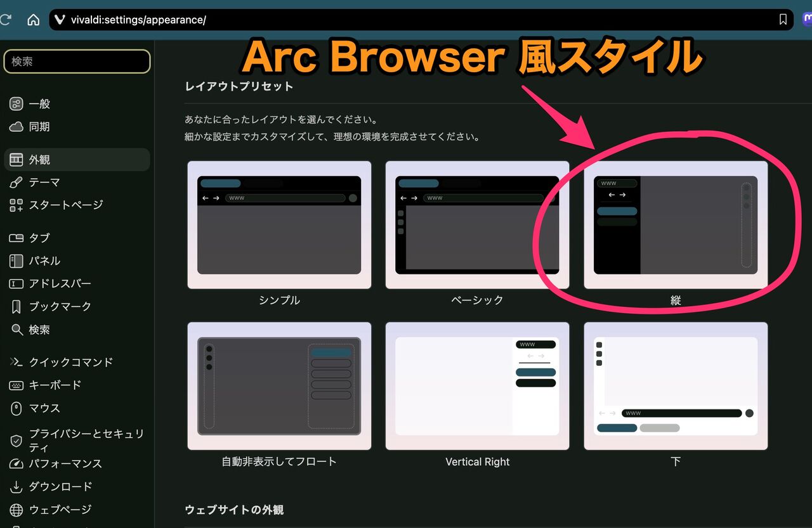This screenshot has height=528, width=812.
Task: Click the パネル icon in the sidebar
Action: tap(16, 261)
